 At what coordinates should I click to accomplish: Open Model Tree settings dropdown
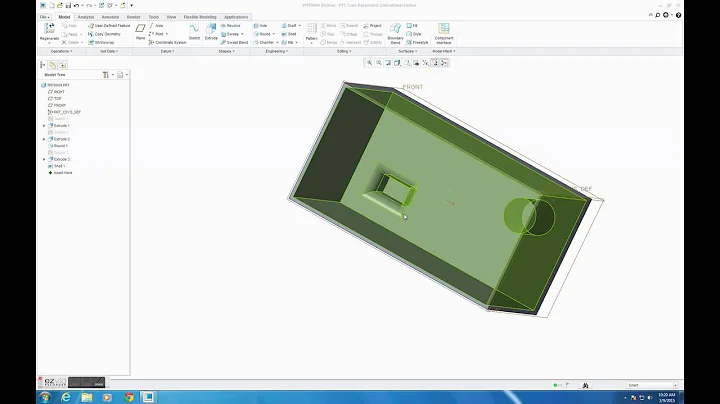(x=107, y=75)
